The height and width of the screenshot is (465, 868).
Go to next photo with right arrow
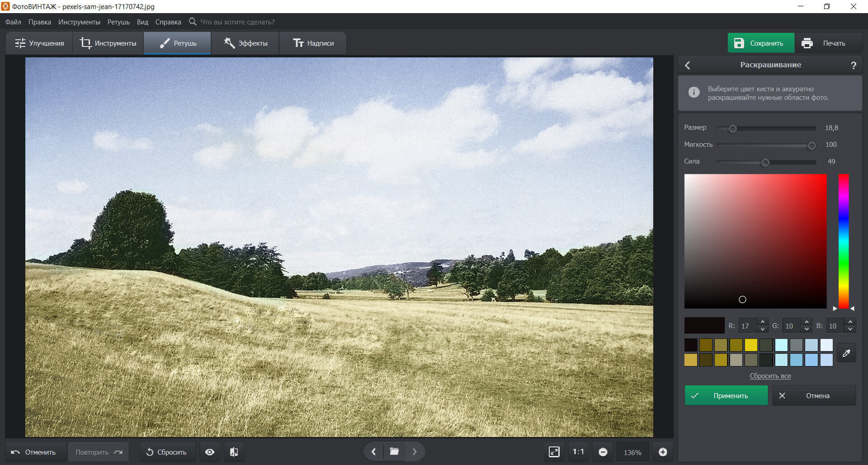pos(415,451)
